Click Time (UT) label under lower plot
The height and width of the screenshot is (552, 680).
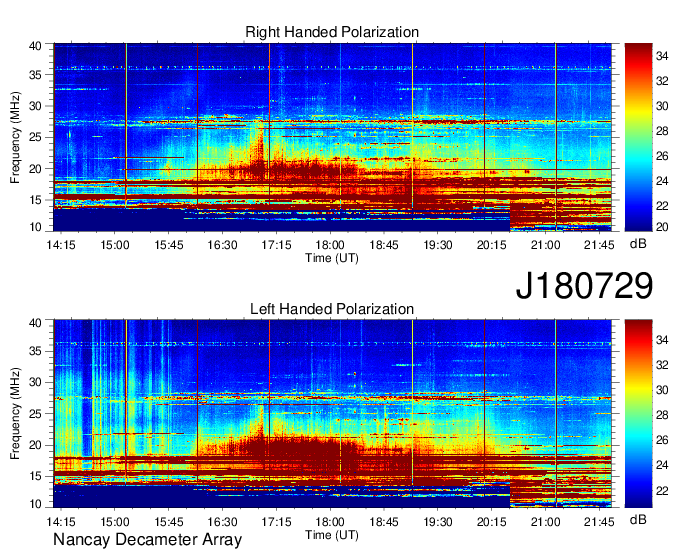click(332, 535)
